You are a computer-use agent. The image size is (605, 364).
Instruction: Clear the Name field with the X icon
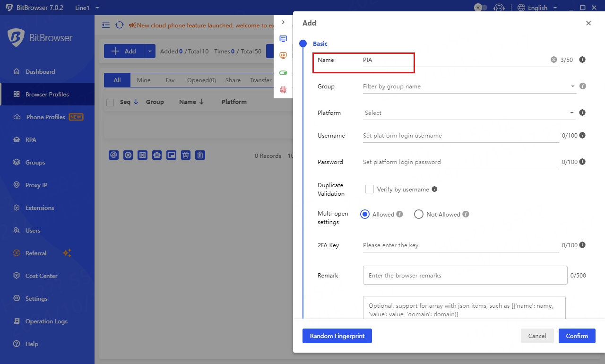[x=553, y=60]
